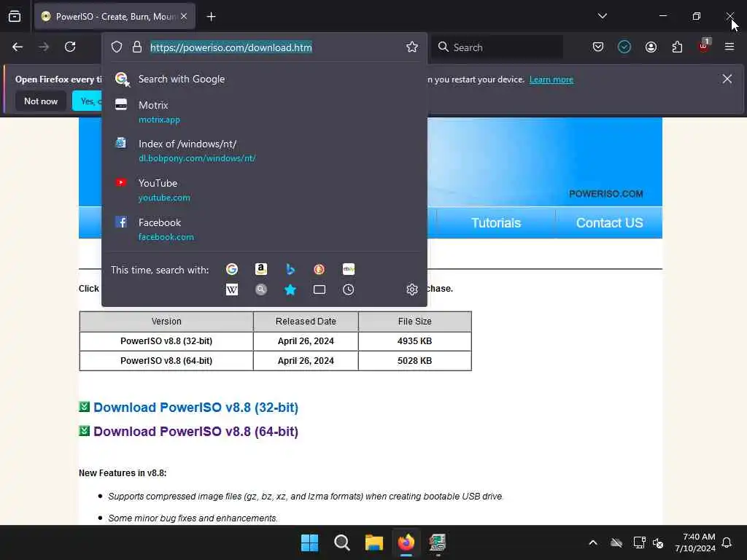The height and width of the screenshot is (560, 747).
Task: Select the Facebook suggestion
Action: (x=264, y=229)
